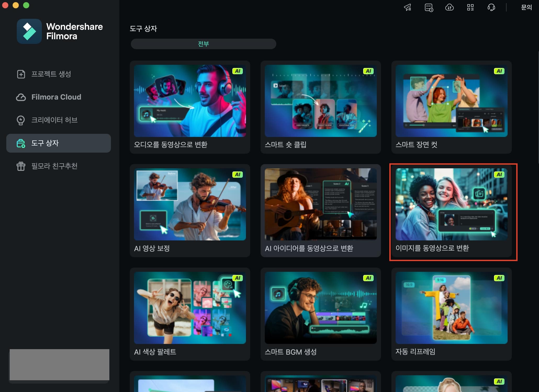Image resolution: width=539 pixels, height=392 pixels.
Task: Click the AI 아이디어를 동영상으로 변환 label
Action: (309, 248)
